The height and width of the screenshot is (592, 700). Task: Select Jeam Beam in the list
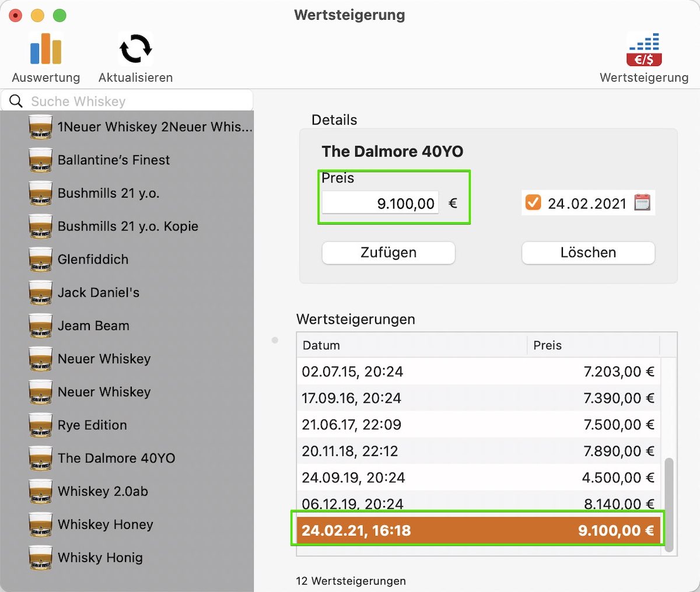point(127,325)
